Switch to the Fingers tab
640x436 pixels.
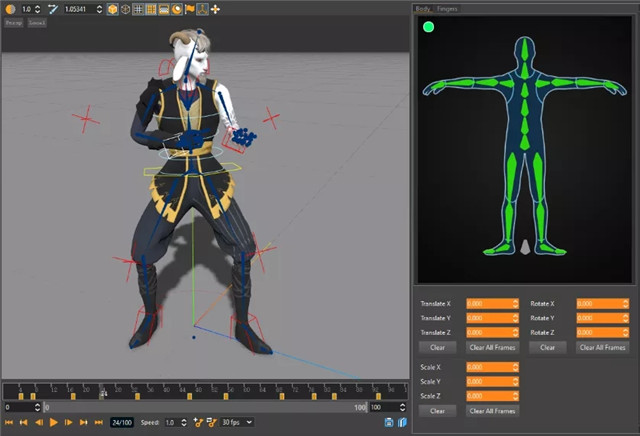coord(446,8)
